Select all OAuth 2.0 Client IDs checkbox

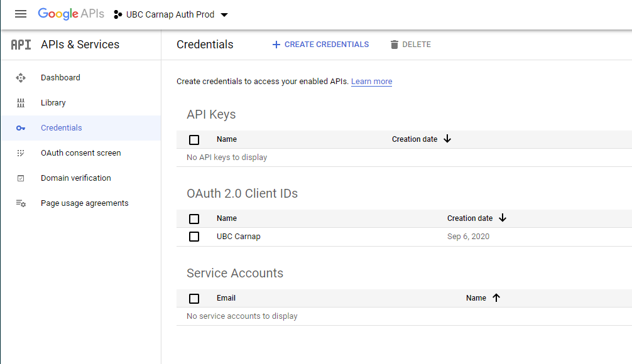194,218
